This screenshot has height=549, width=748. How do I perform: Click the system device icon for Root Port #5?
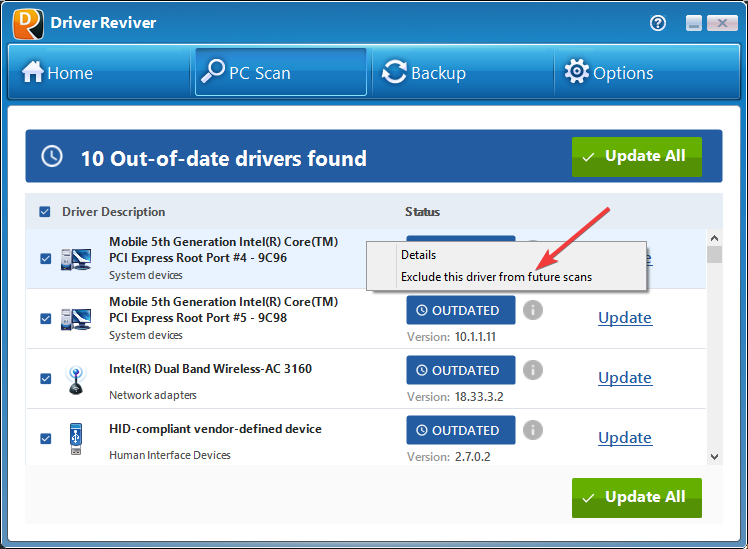[76, 319]
